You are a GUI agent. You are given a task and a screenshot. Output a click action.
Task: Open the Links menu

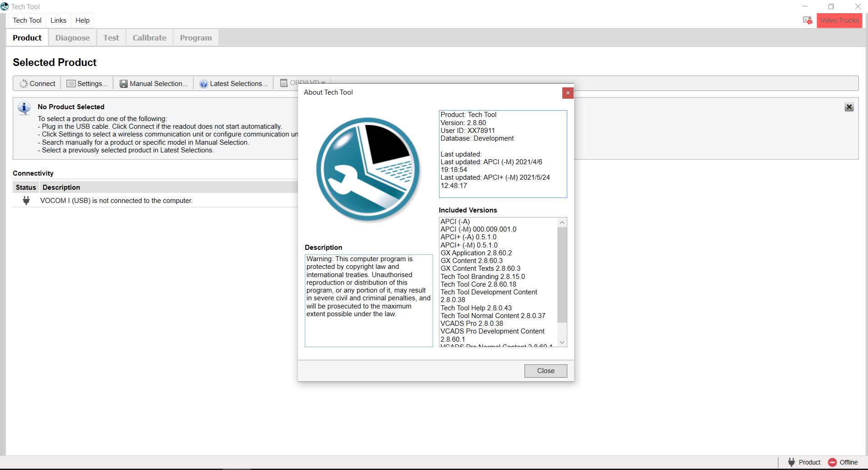point(58,20)
